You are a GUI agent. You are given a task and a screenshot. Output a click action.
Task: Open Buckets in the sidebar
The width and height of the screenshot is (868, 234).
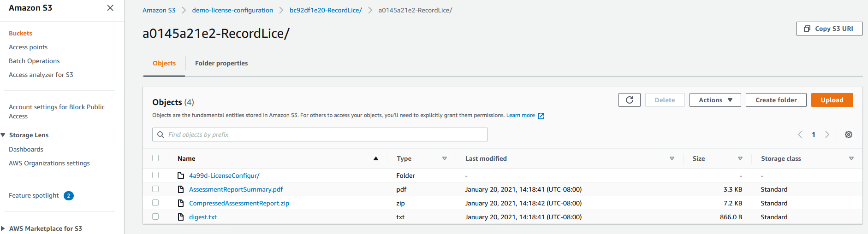20,33
